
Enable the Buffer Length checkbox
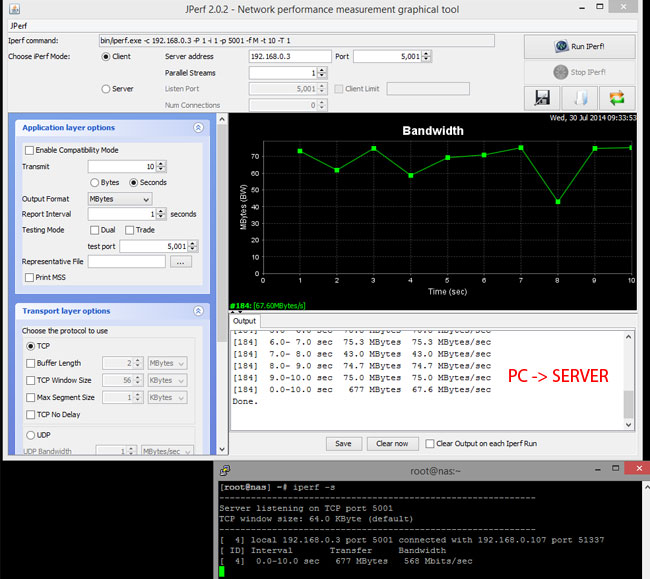click(x=30, y=363)
